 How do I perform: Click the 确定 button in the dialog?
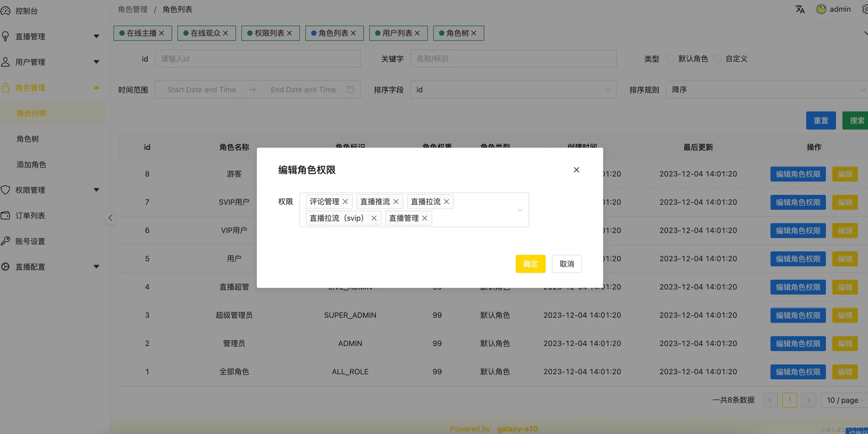[530, 264]
